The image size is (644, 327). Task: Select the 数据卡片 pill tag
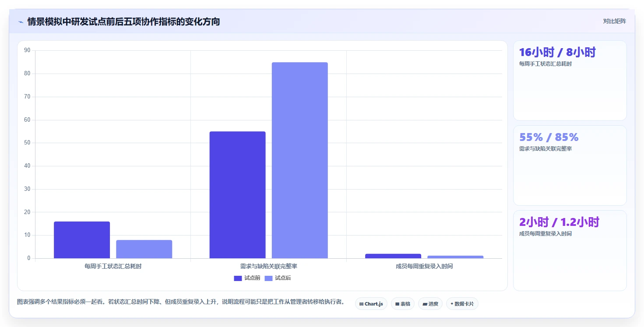click(462, 304)
